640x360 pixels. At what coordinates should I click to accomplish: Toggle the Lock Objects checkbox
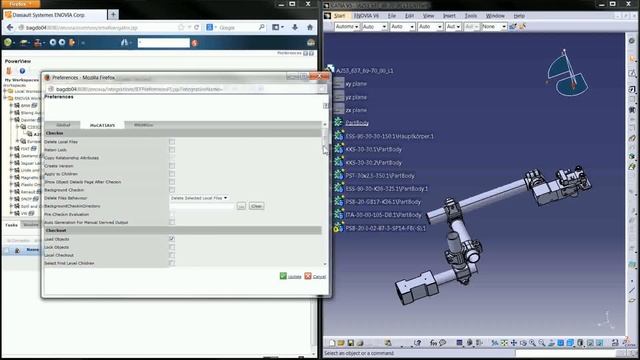pos(172,247)
